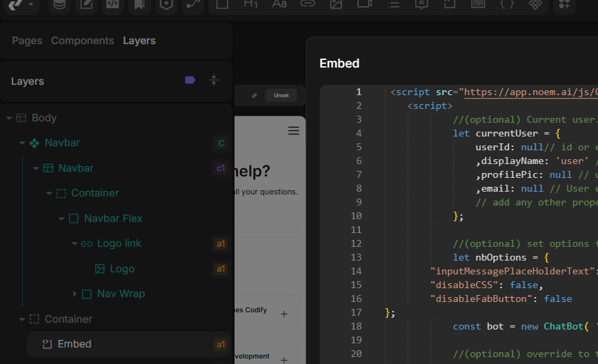598x364 pixels.
Task: Click the pencil edit icon beside Unset
Action: [x=255, y=95]
